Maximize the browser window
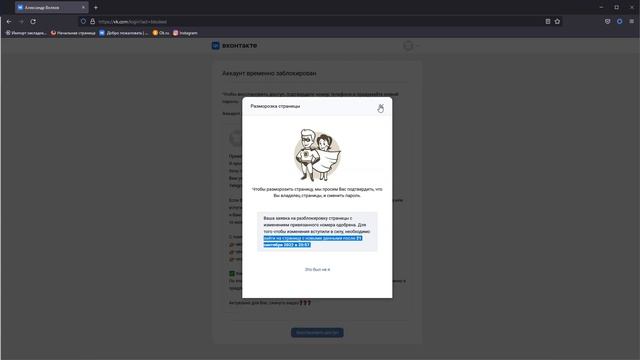This screenshot has width=640, height=360. pyautogui.click(x=616, y=7)
